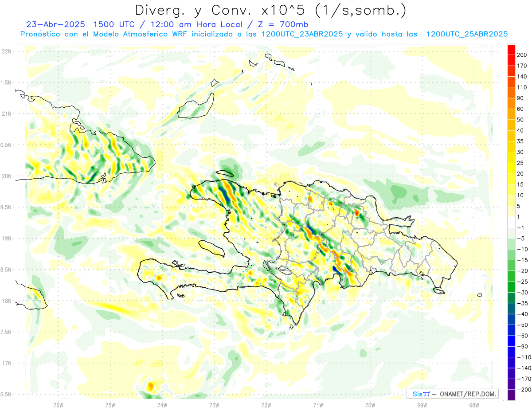The height and width of the screenshot is (411, 532).
Task: Pick the white swatch between 1 and -1
Action: [511, 222]
